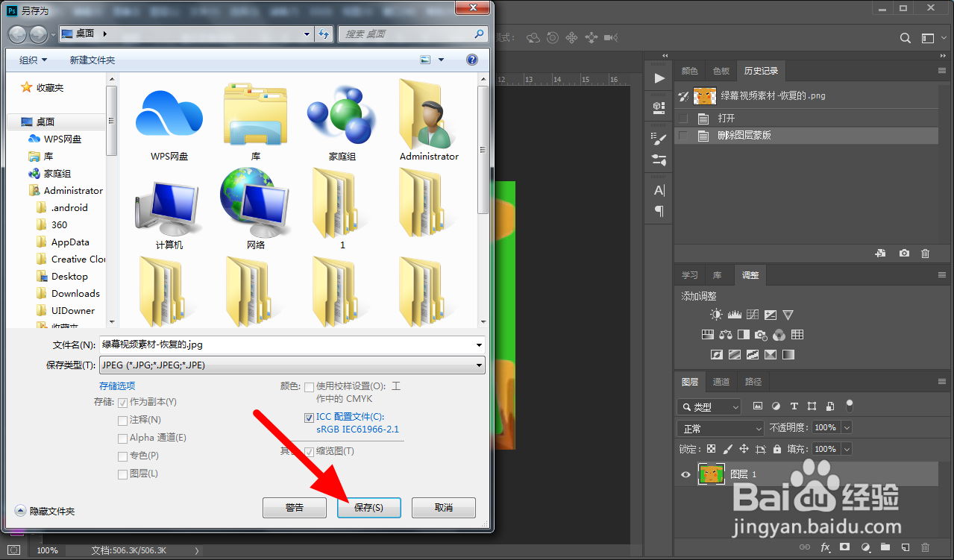Add Exposure adjustment
Screen dimensions: 954x560
pos(771,315)
